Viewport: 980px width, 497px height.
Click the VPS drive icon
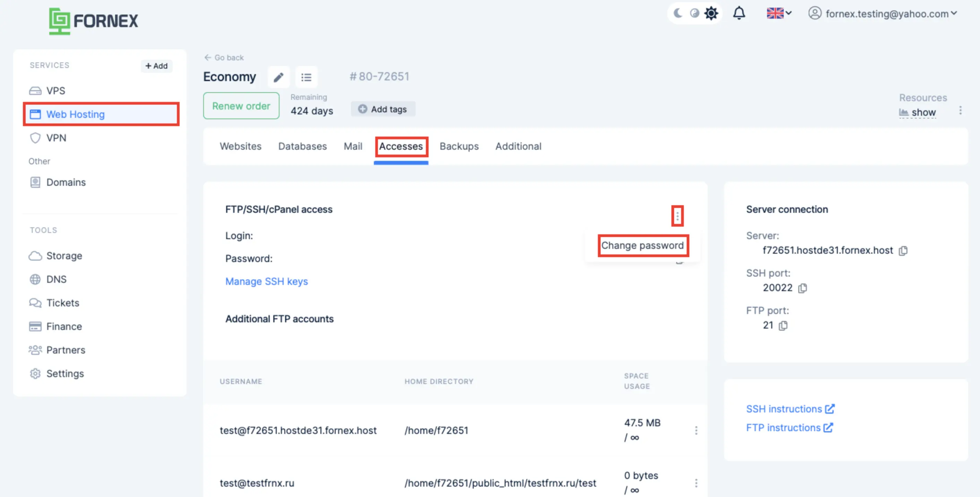click(x=35, y=90)
